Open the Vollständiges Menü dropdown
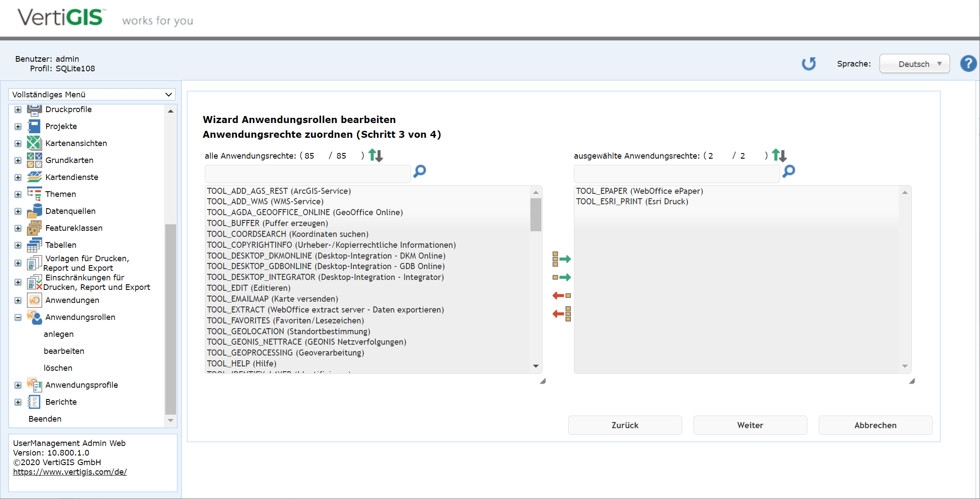Image resolution: width=980 pixels, height=499 pixels. pos(91,94)
